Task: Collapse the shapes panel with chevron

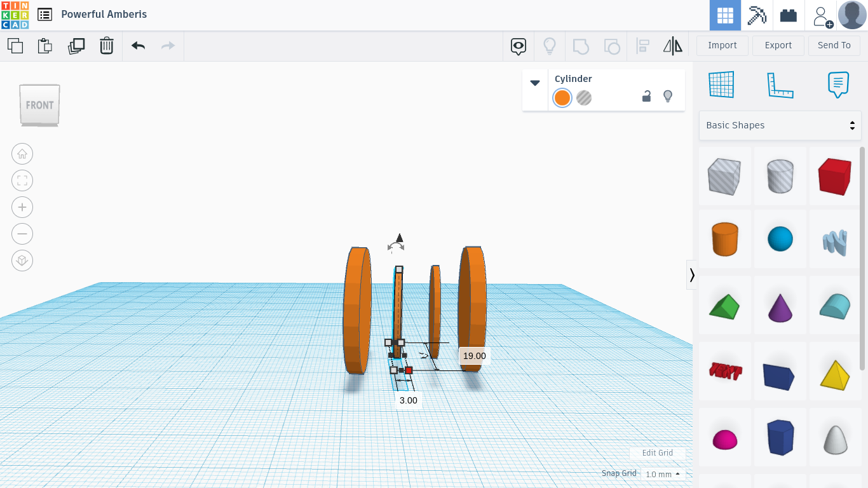Action: [692, 274]
